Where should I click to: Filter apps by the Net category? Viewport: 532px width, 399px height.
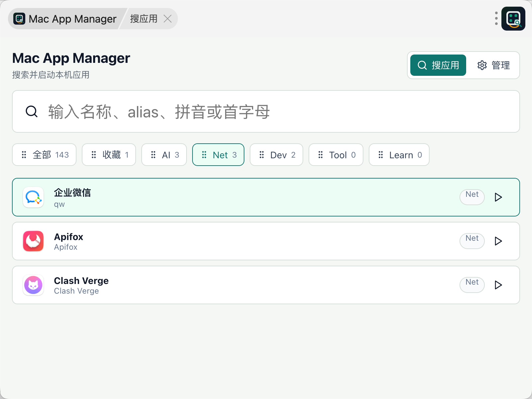point(218,155)
